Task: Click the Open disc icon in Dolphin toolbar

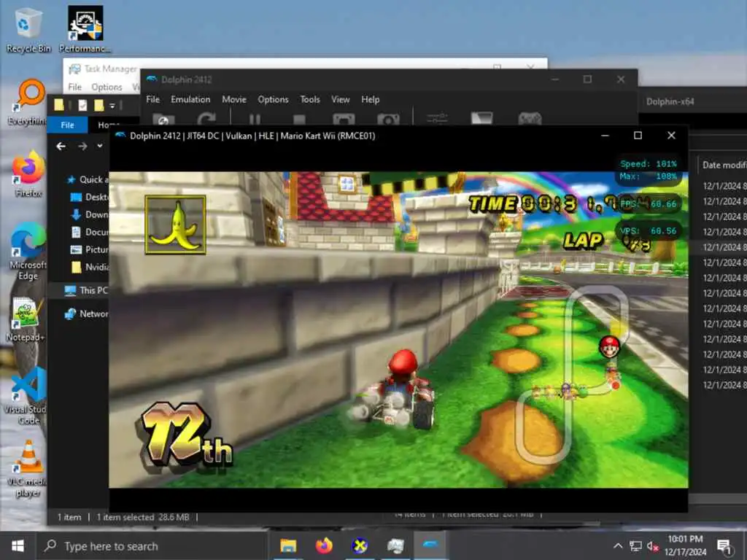Action: 163,120
